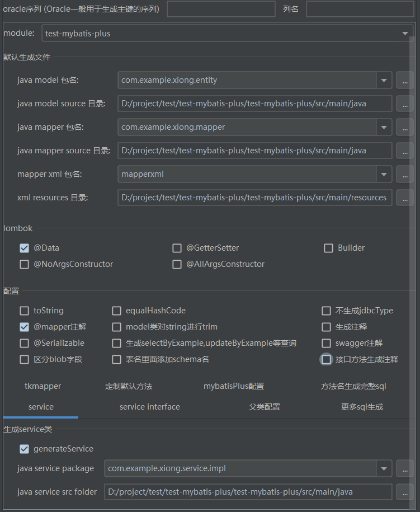Click browse button next to java model package
Viewport: 420px width, 512px height.
tap(404, 80)
